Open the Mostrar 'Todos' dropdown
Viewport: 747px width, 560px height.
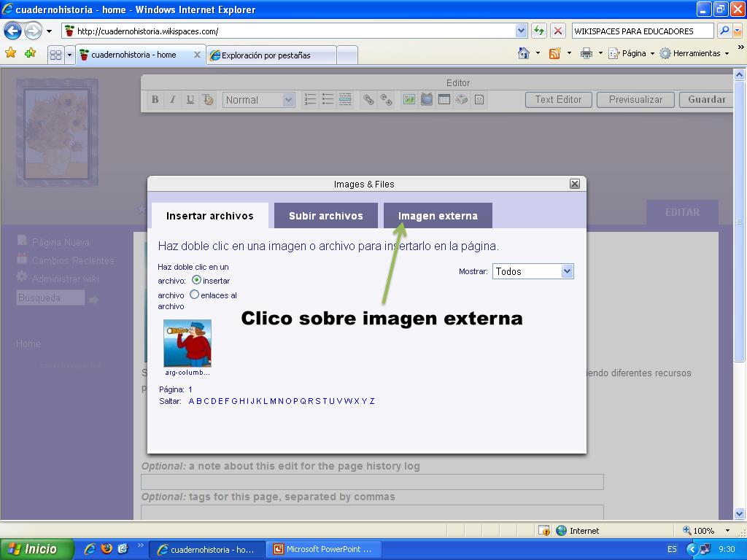[x=533, y=271]
